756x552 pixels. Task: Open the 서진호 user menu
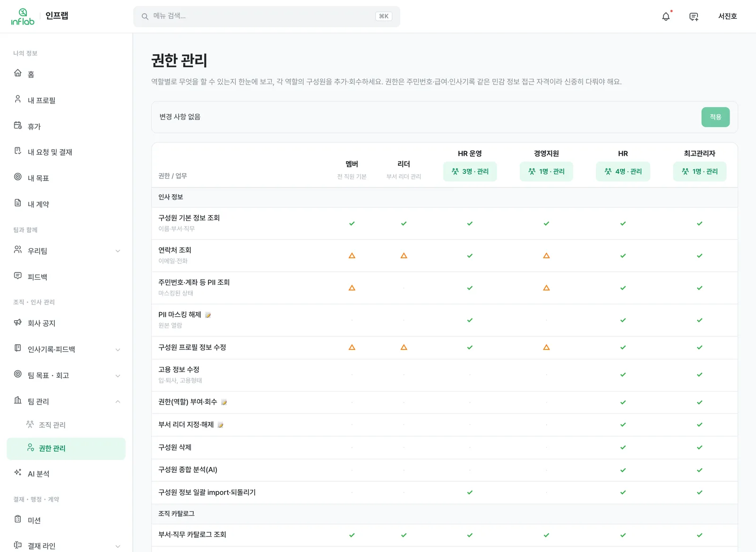coord(728,17)
